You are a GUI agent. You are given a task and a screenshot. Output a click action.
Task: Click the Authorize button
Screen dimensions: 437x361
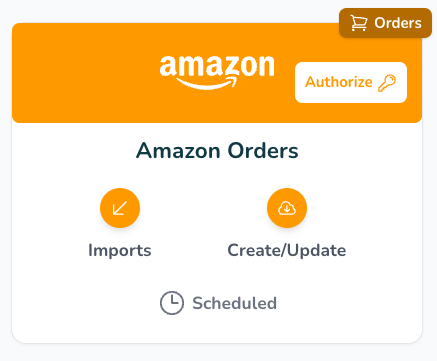(351, 82)
